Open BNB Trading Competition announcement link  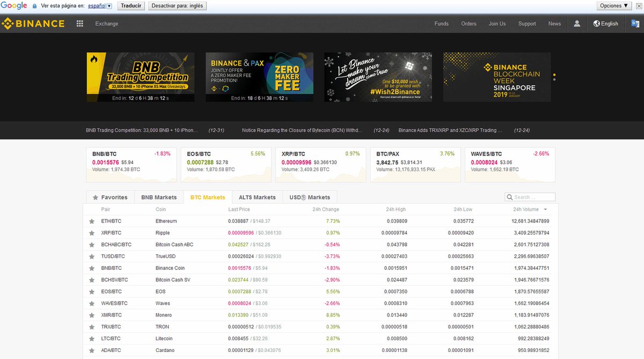point(142,130)
